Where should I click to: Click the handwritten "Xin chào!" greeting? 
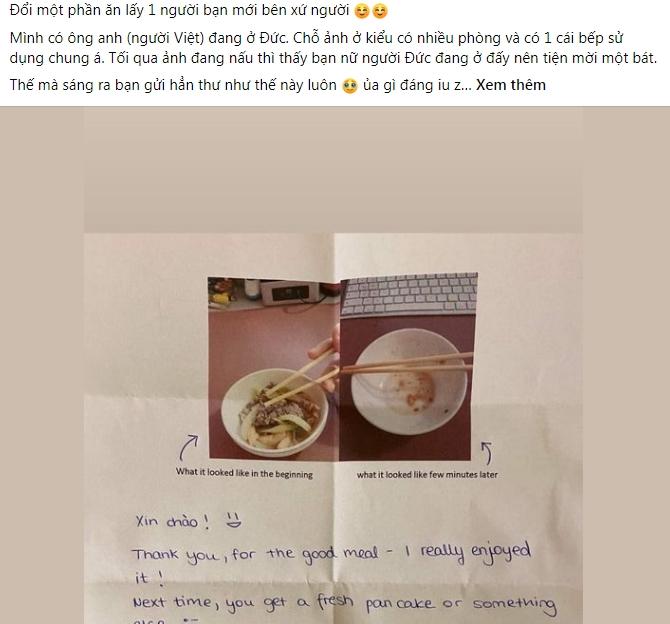coord(173,521)
